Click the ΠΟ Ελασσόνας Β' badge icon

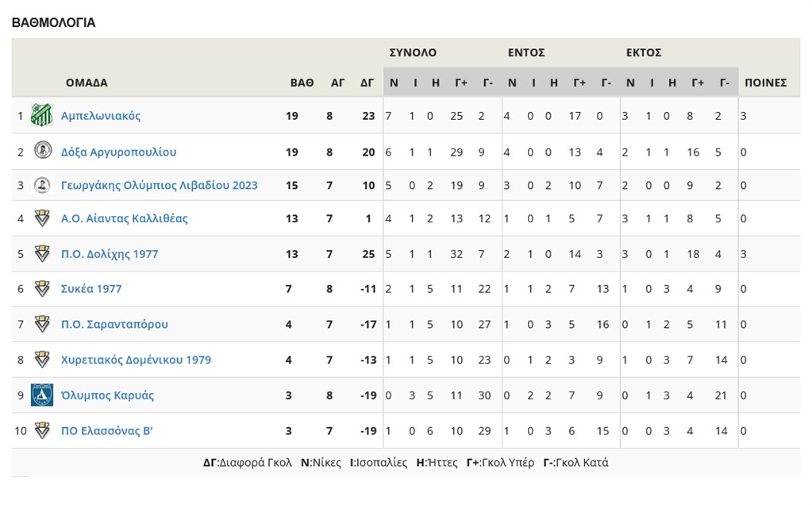[x=41, y=430]
